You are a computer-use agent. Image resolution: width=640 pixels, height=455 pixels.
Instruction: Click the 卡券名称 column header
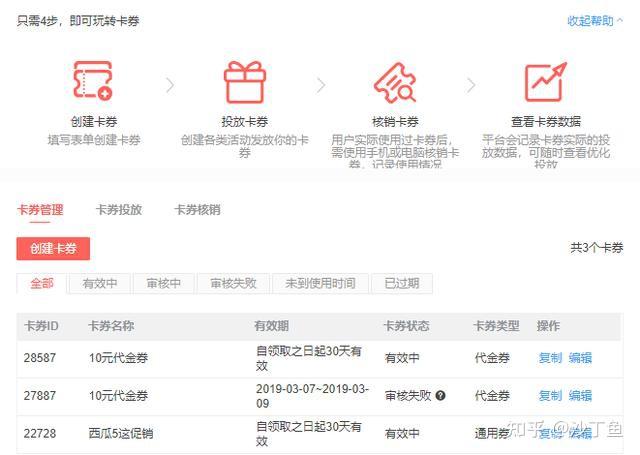(111, 326)
